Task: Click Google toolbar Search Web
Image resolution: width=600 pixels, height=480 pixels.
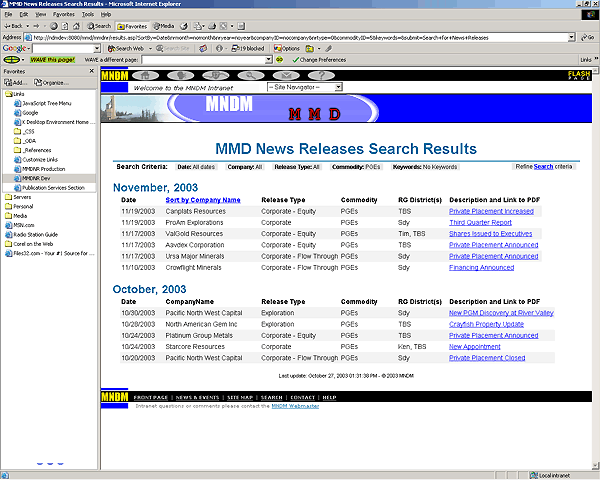Action: click(126, 49)
